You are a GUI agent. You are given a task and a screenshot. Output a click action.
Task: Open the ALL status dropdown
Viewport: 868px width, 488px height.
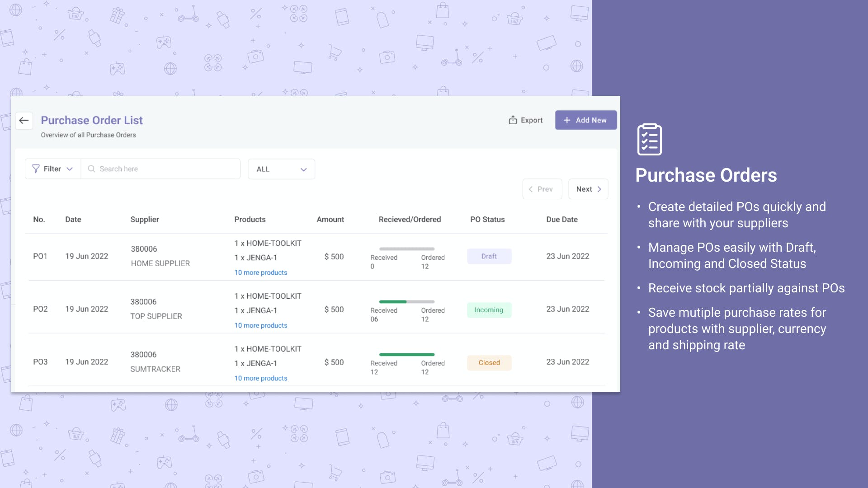(281, 169)
